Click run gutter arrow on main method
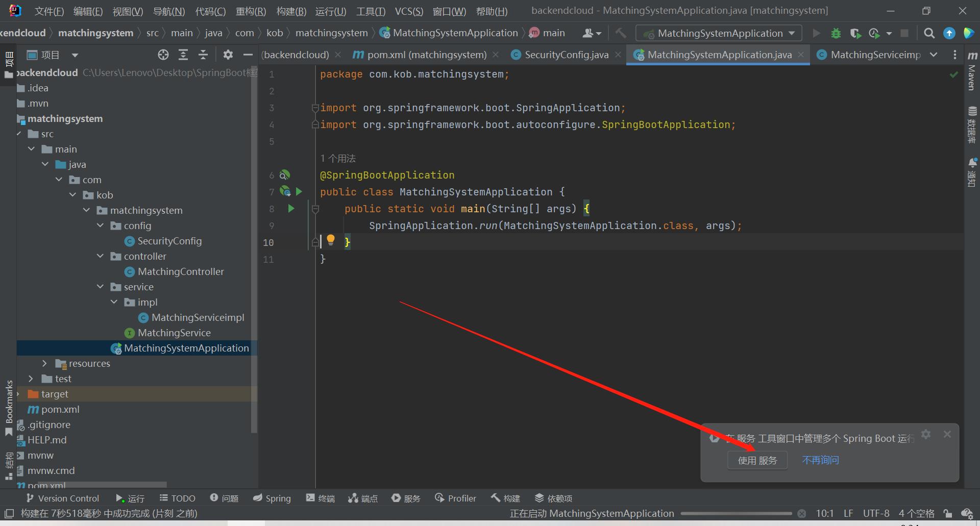 click(291, 208)
